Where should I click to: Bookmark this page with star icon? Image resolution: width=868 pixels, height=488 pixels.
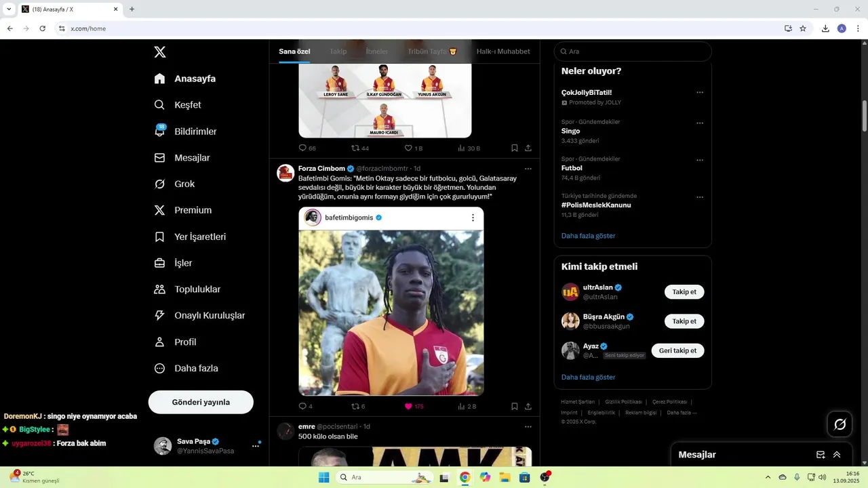pyautogui.click(x=803, y=28)
